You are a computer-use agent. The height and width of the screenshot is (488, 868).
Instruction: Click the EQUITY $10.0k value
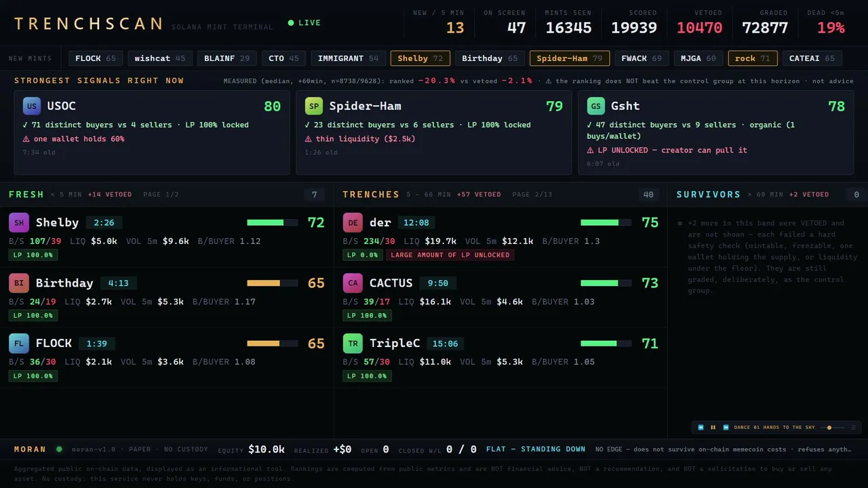(x=267, y=449)
